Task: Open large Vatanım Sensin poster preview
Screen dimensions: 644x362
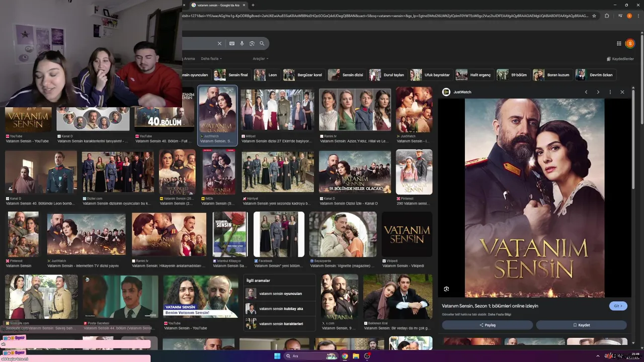Action: 534,198
